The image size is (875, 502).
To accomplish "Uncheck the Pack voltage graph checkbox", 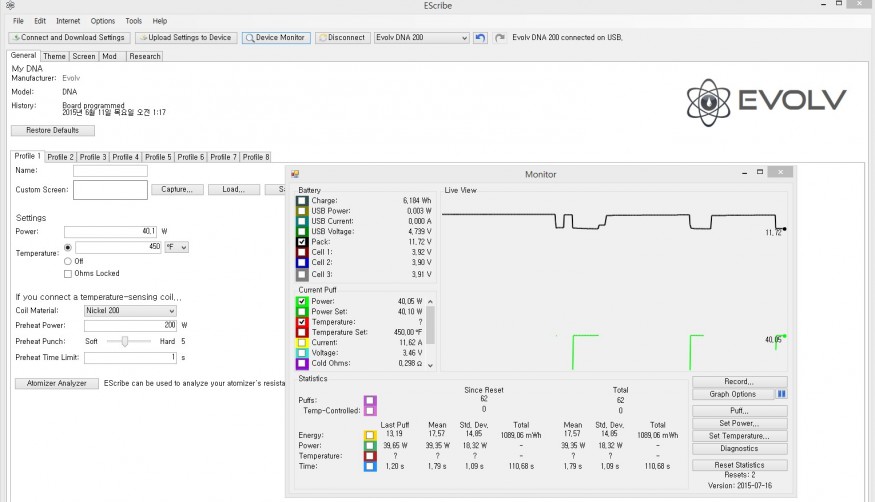I will tap(302, 242).
